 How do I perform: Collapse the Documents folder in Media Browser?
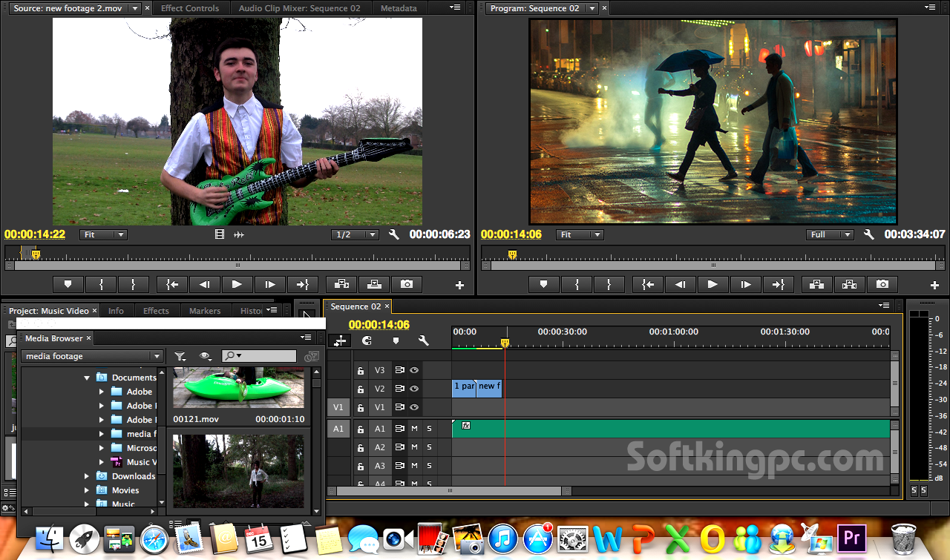coord(88,378)
